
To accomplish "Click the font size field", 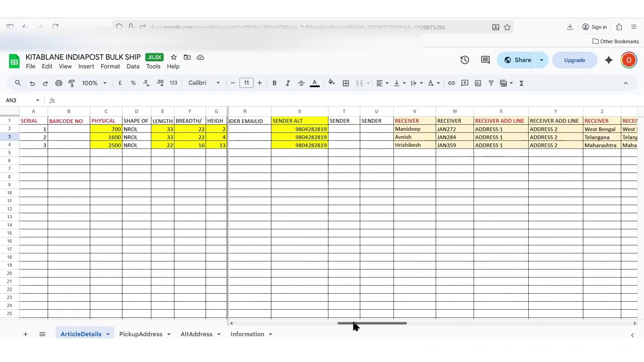I will pyautogui.click(x=246, y=83).
